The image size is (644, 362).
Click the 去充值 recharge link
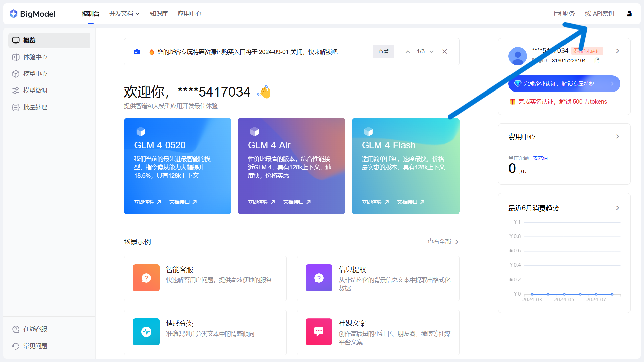(x=540, y=158)
